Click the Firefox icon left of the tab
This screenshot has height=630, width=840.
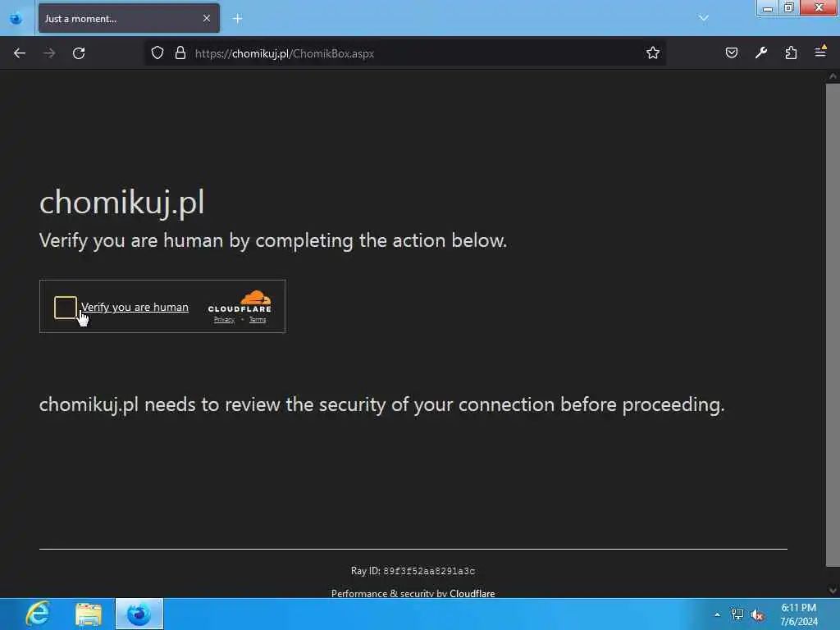pos(16,19)
